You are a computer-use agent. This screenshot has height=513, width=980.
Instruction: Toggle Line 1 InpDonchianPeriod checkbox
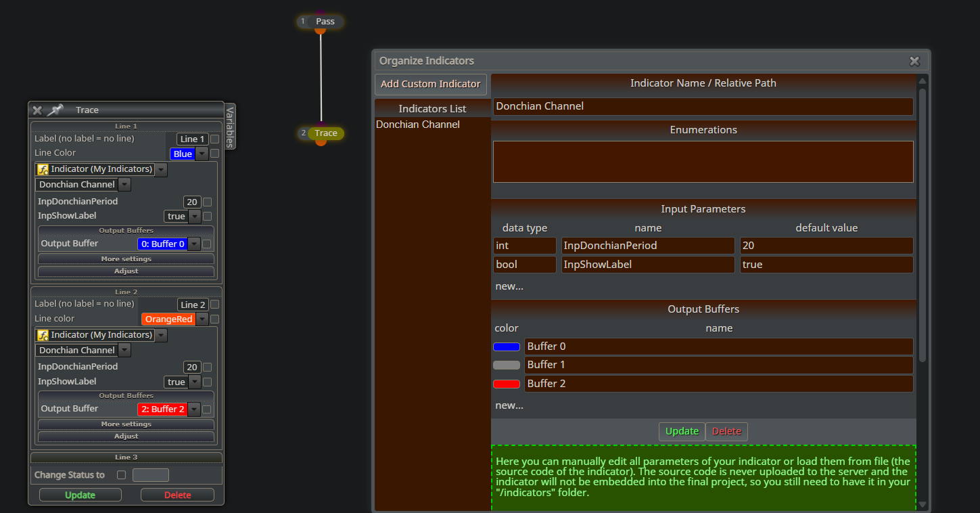point(208,202)
